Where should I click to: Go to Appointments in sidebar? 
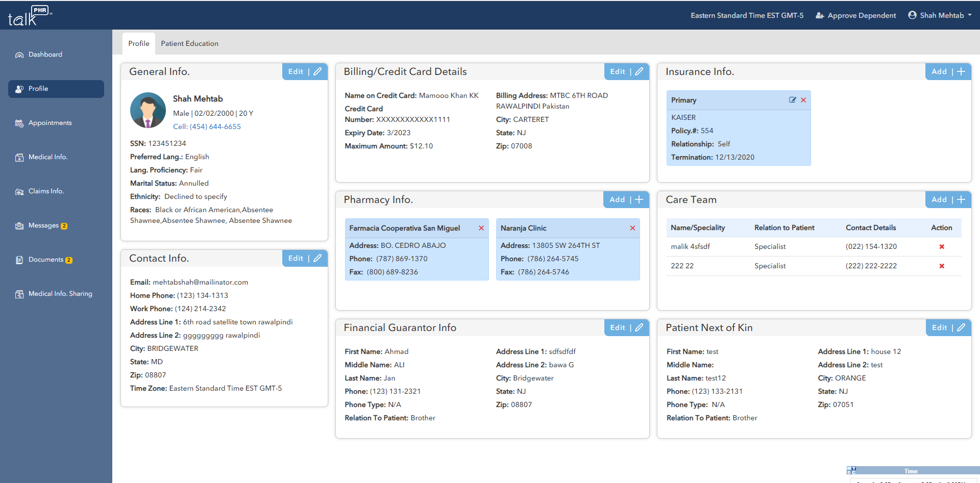[50, 123]
